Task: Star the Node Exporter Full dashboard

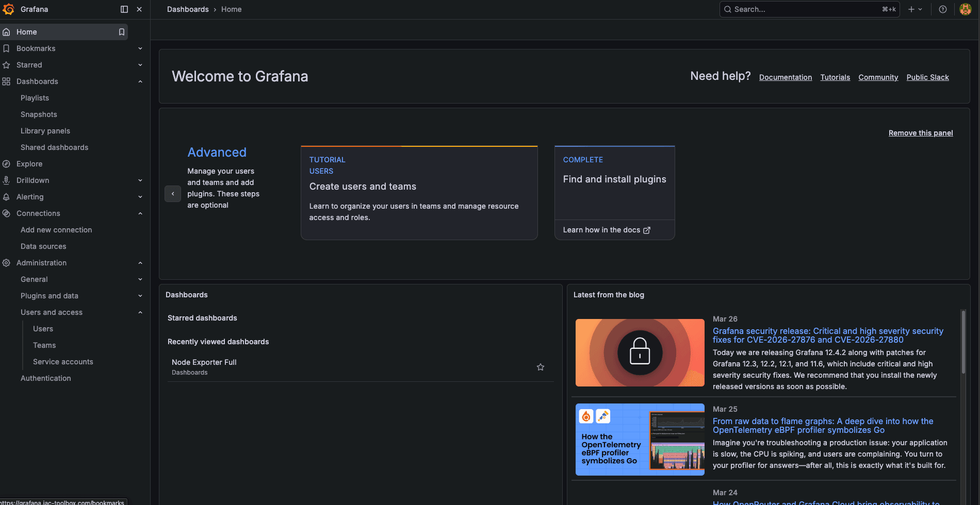Action: click(541, 367)
